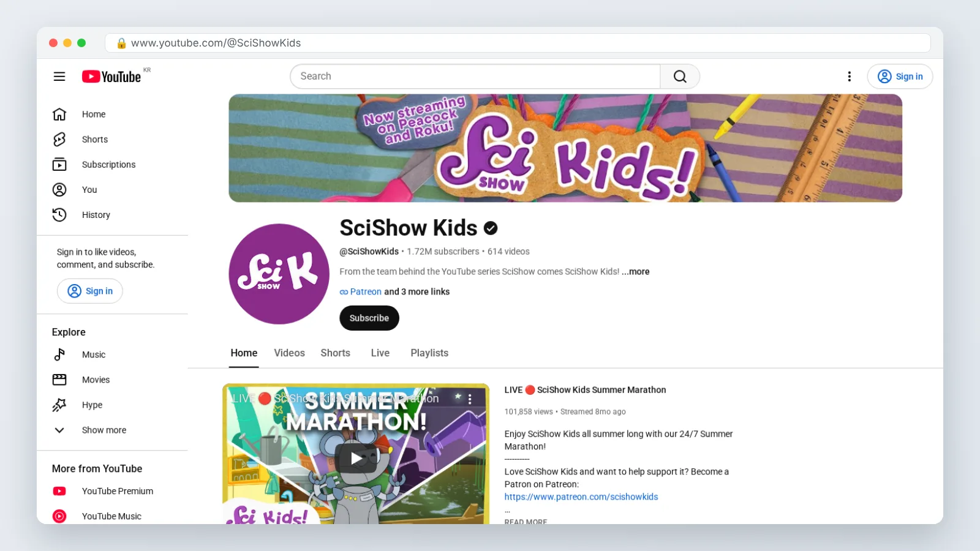Click the SciShow Kids channel banner
This screenshot has height=551, width=980.
[565, 148]
